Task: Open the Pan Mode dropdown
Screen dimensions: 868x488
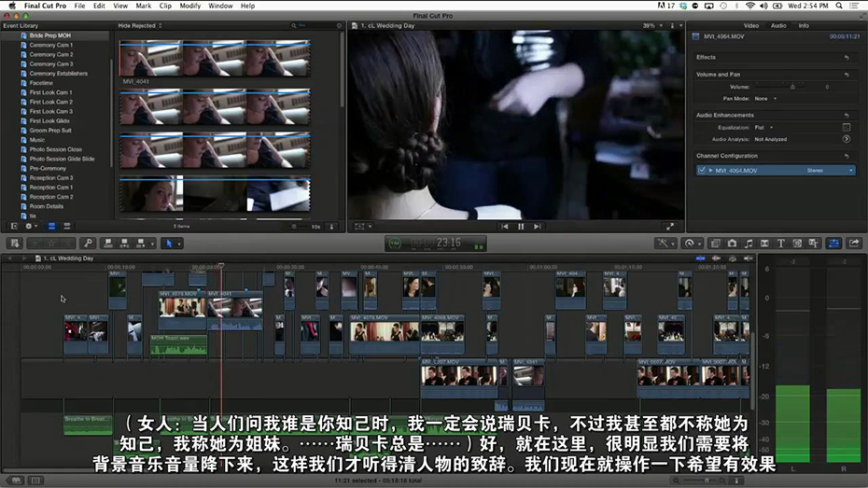Action: point(763,98)
